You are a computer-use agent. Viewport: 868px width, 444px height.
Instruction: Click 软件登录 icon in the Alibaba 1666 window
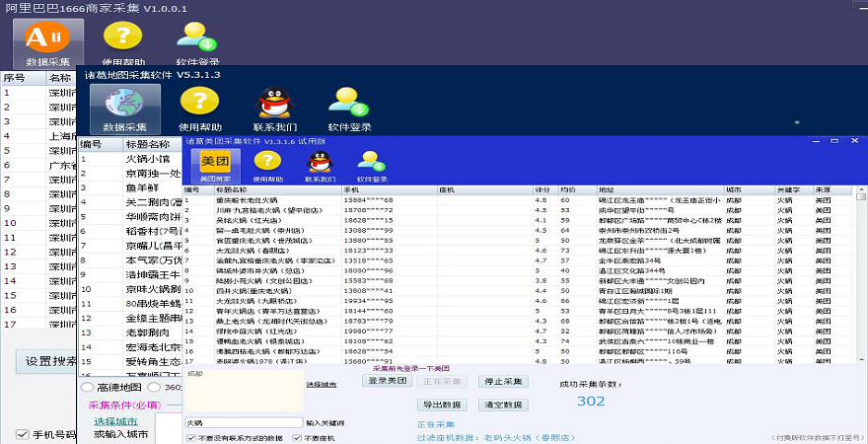click(x=197, y=43)
